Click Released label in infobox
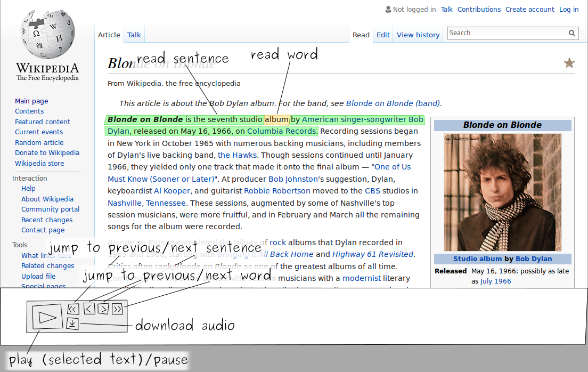 pyautogui.click(x=451, y=271)
